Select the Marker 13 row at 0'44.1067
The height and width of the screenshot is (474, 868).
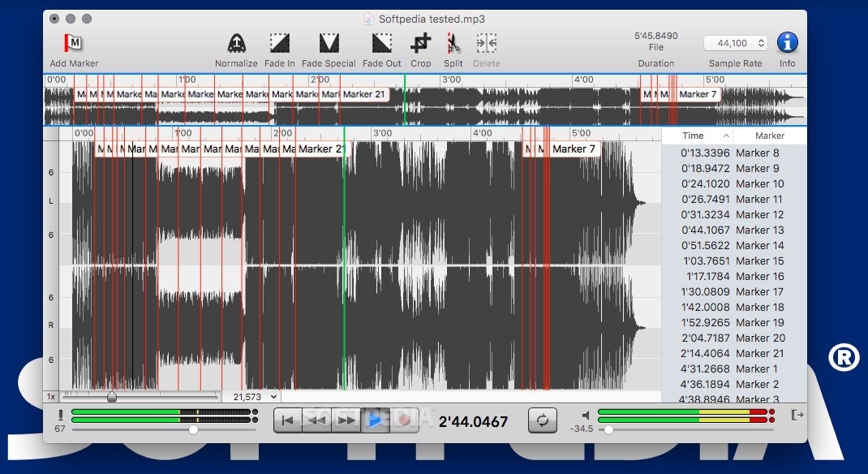(734, 230)
